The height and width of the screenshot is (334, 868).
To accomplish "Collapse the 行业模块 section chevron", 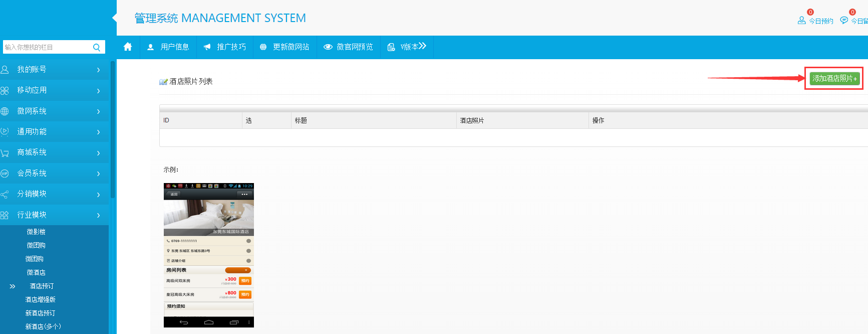I will (x=98, y=215).
